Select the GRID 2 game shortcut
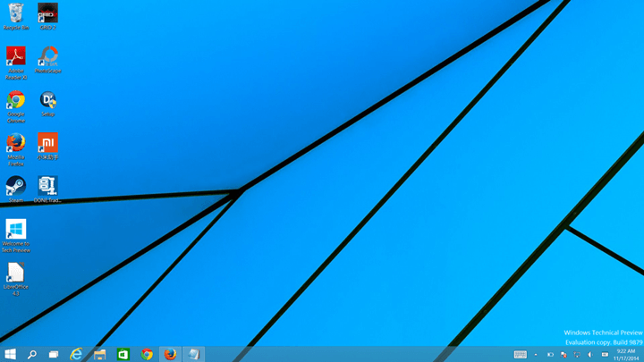644x362 pixels. pyautogui.click(x=47, y=16)
